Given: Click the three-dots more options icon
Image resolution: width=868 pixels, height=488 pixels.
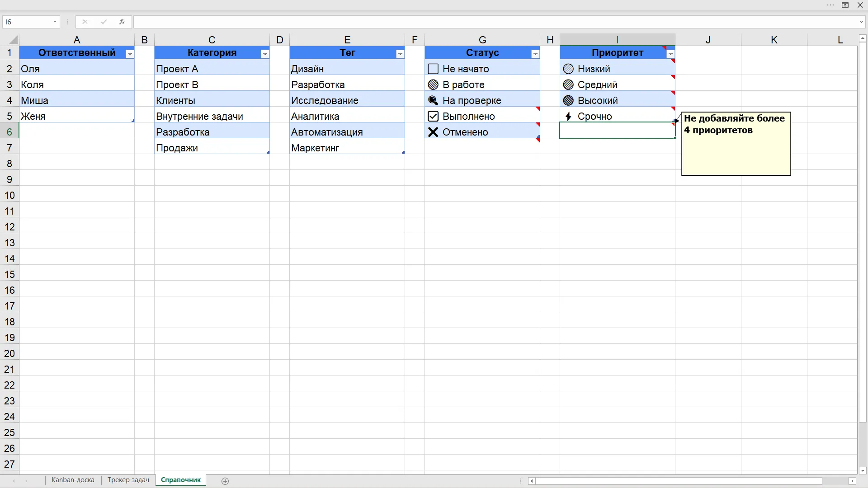Looking at the screenshot, I should 830,5.
